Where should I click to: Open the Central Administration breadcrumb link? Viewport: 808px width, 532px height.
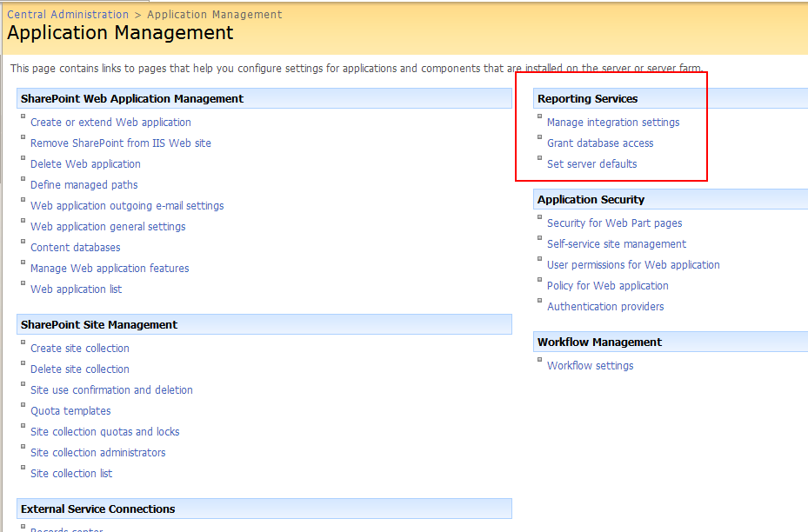(x=68, y=15)
